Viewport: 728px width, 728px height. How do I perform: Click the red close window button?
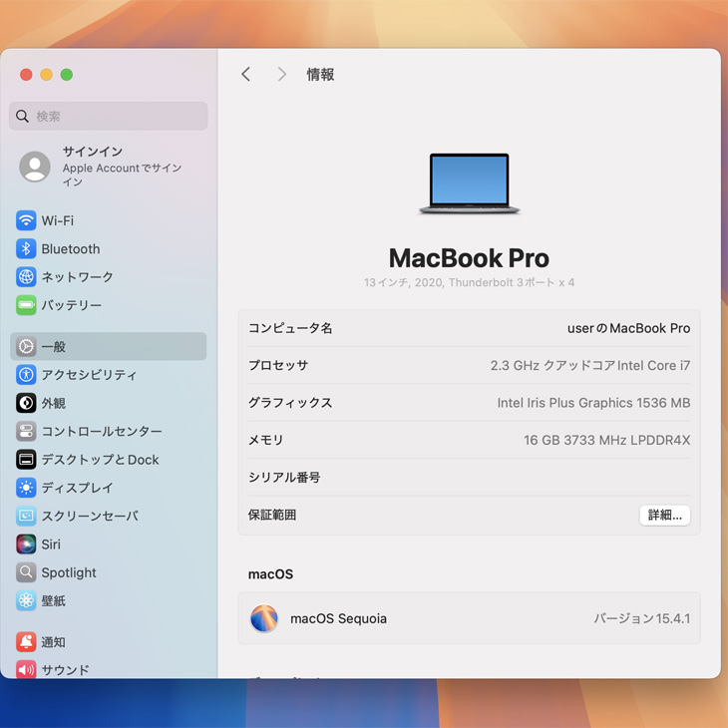pos(26,74)
